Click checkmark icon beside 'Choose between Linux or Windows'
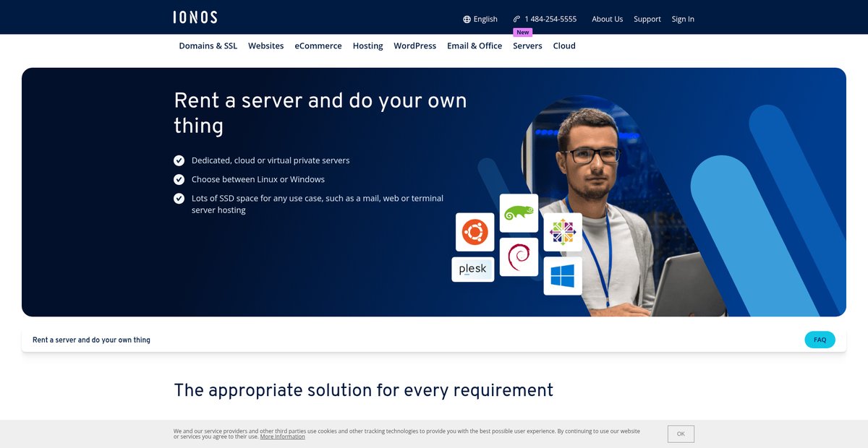The image size is (868, 448). 179,179
